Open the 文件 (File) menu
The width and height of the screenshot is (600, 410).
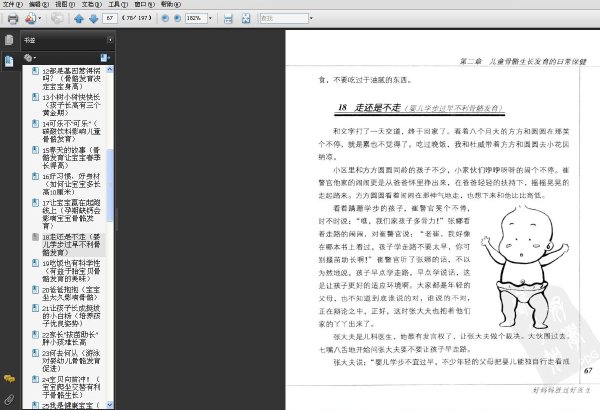point(13,4)
